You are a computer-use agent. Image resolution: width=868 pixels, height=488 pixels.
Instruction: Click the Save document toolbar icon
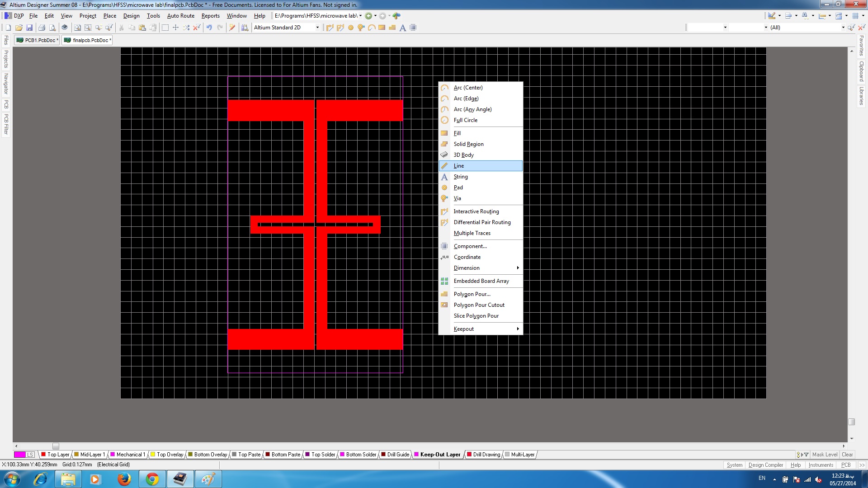pos(29,28)
